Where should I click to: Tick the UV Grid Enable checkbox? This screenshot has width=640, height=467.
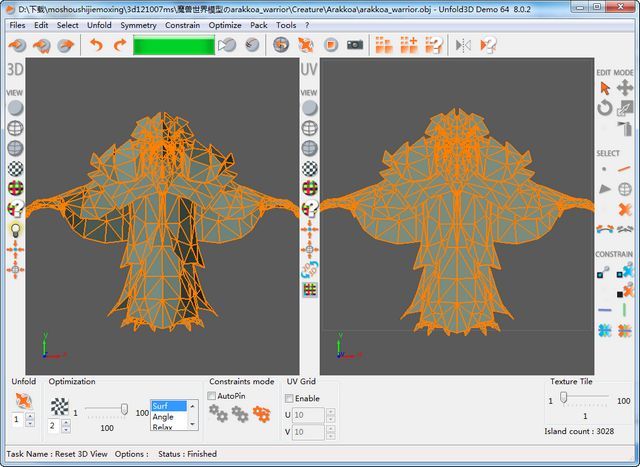(x=289, y=398)
